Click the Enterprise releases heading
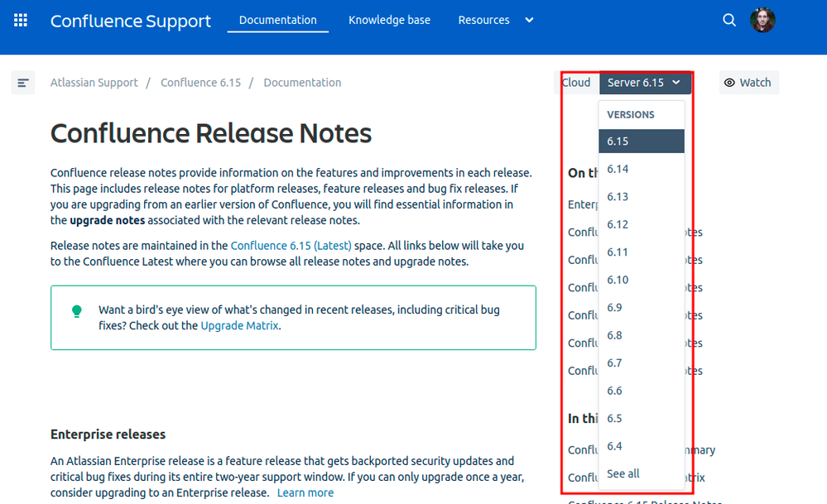The image size is (827, 504). tap(108, 434)
